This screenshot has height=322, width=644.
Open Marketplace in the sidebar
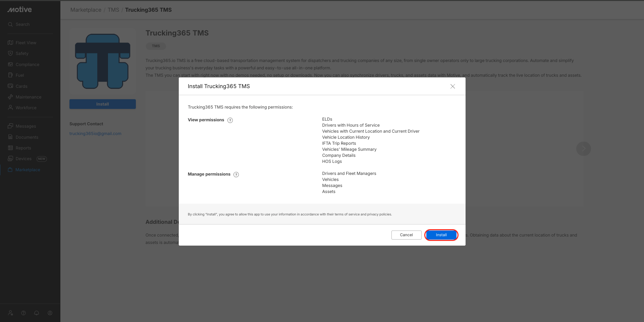tap(28, 170)
